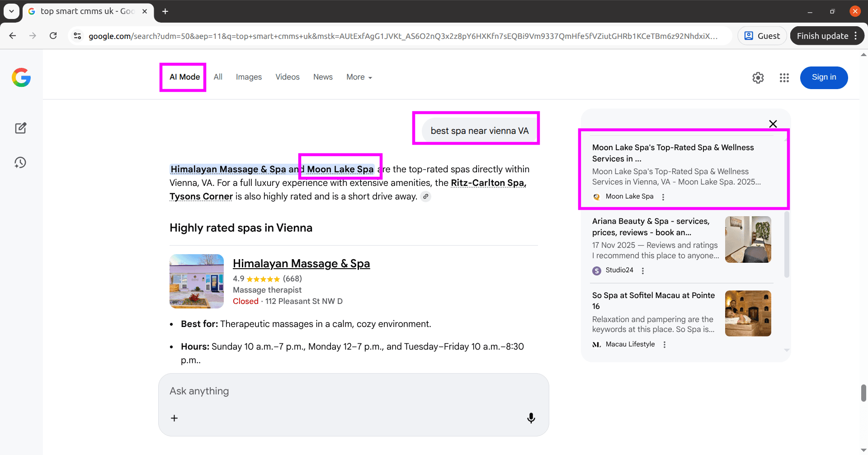
Task: Open search history from the sidebar icon
Action: (x=21, y=162)
